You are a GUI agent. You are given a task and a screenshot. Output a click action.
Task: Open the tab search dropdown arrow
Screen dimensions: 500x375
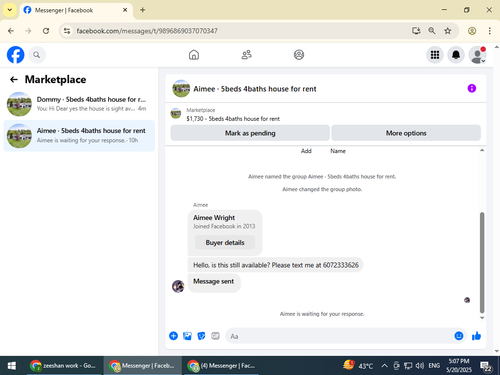(10, 10)
